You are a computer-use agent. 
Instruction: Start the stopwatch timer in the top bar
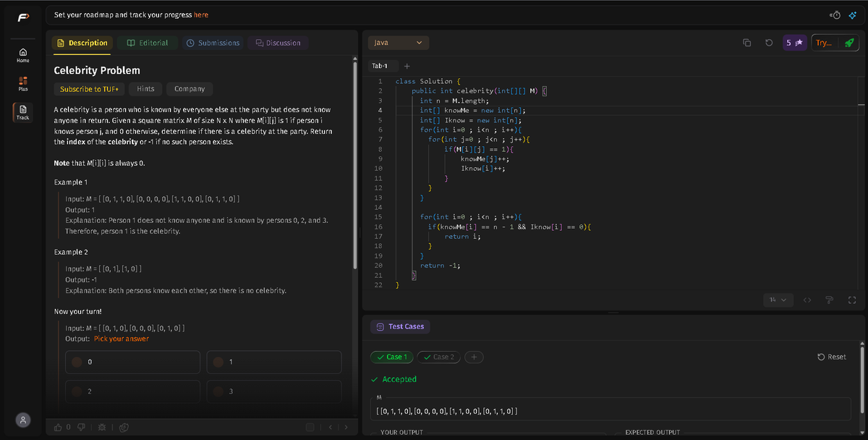[x=835, y=14]
